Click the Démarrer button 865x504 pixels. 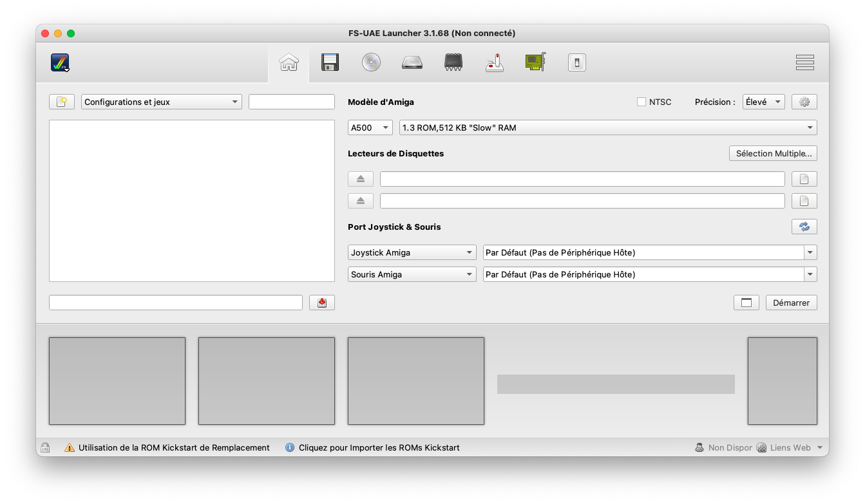point(791,303)
